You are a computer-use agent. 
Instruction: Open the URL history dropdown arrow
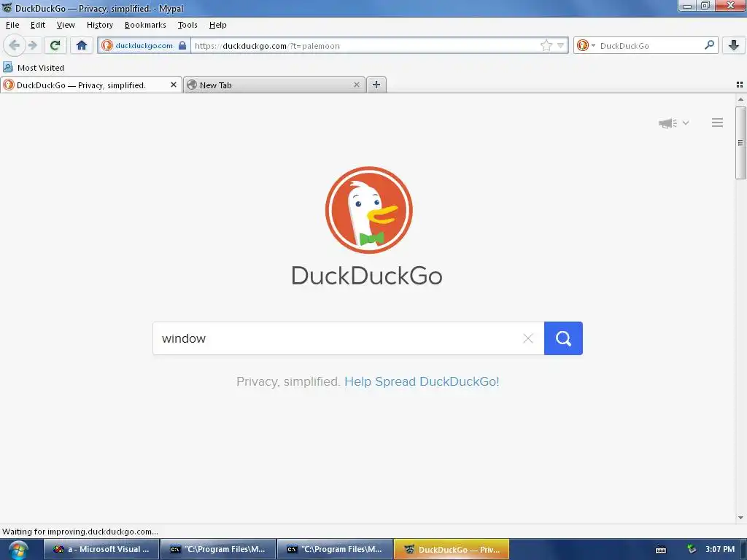561,45
